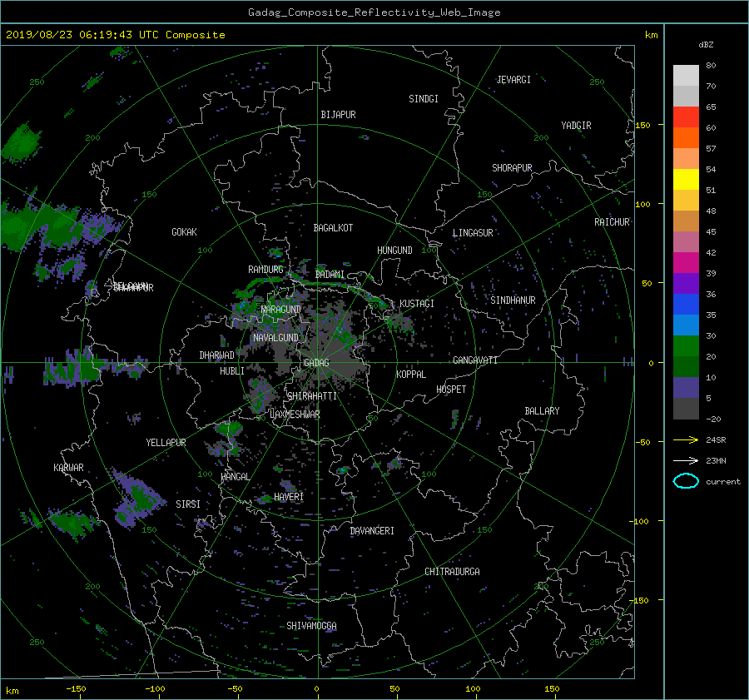
Task: Click the KARWAR city label
Action: tap(68, 468)
